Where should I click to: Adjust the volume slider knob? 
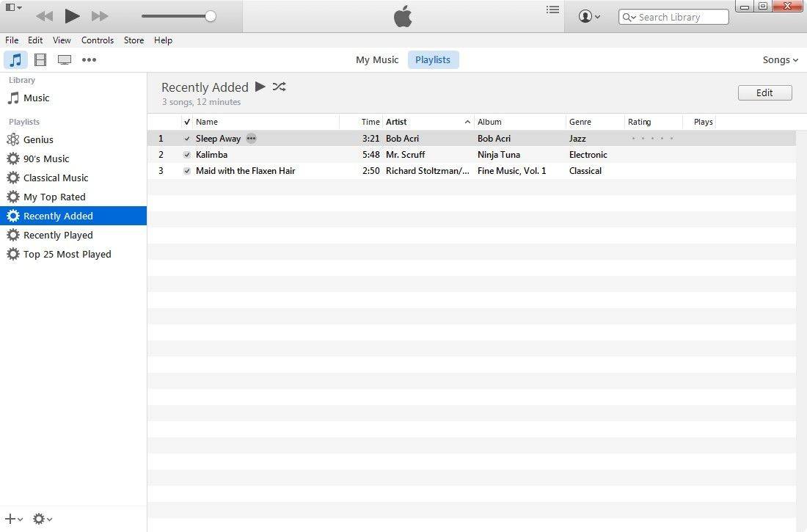click(x=210, y=16)
